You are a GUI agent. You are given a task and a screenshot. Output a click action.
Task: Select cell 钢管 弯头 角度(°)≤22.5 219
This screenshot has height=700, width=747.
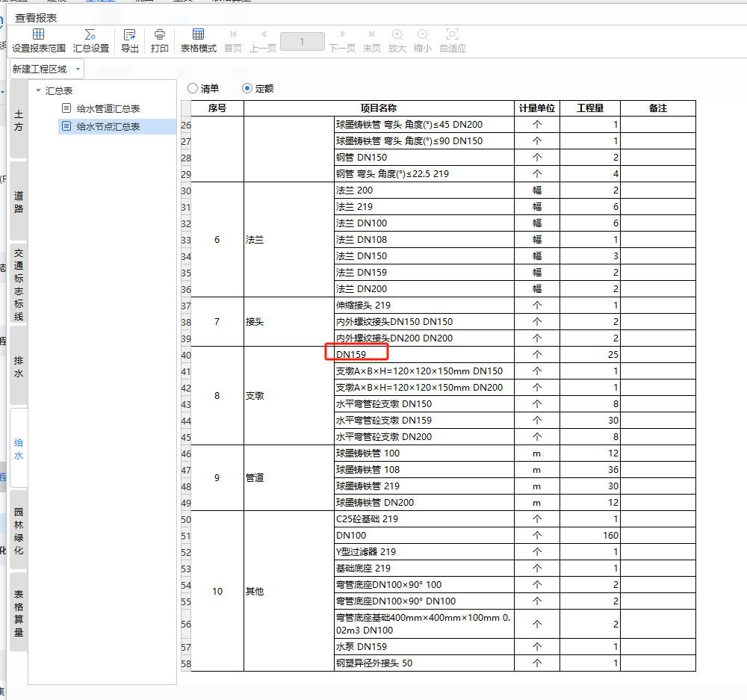pyautogui.click(x=424, y=173)
